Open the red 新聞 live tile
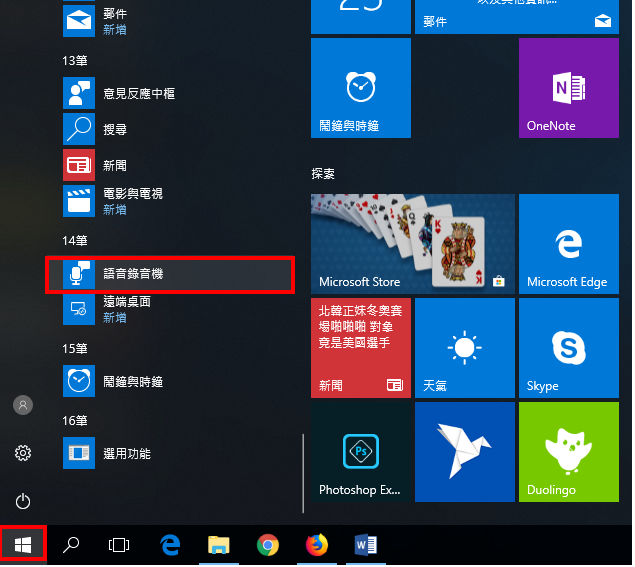 coord(361,348)
